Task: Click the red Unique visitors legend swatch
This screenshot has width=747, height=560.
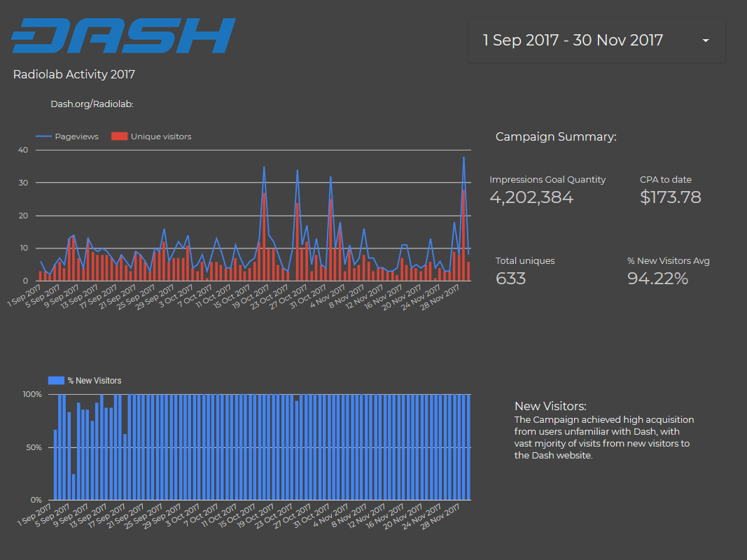Action: tap(119, 136)
